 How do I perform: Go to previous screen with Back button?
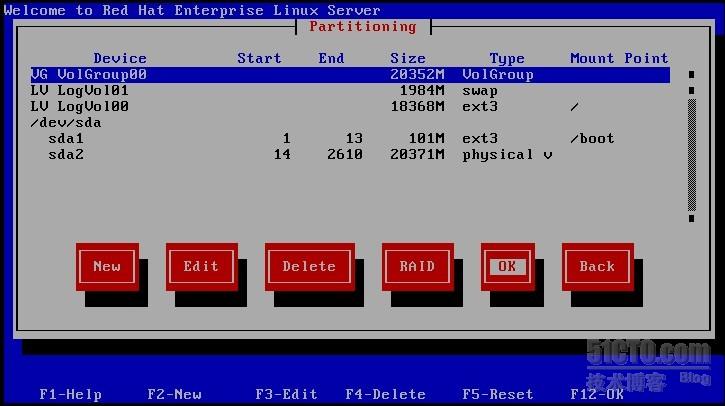tap(597, 267)
